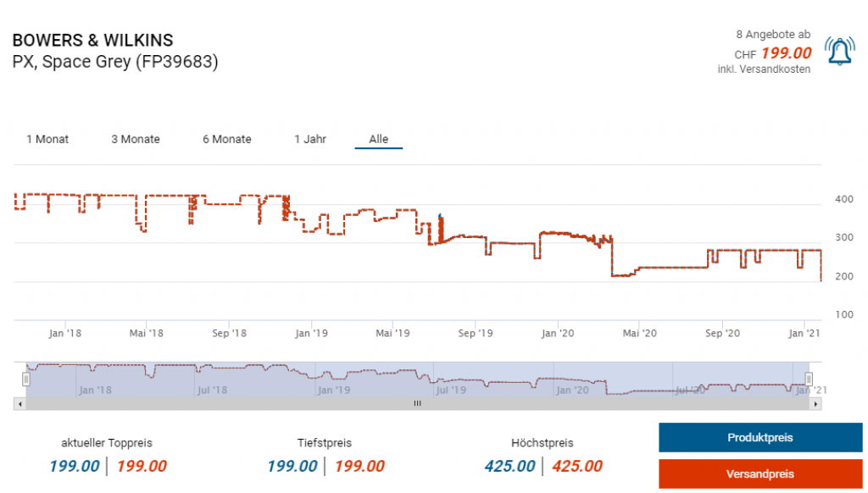
Task: Choose the 1 Jahr time range
Action: (x=310, y=139)
